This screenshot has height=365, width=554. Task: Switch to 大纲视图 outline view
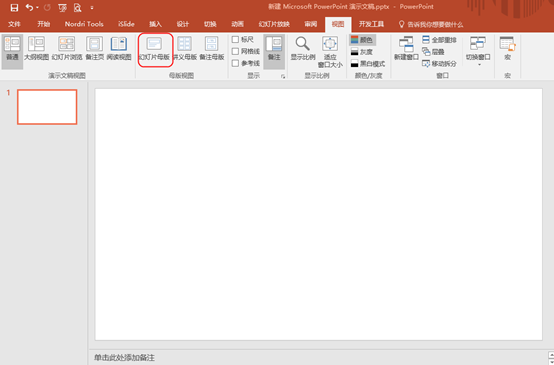pyautogui.click(x=36, y=49)
